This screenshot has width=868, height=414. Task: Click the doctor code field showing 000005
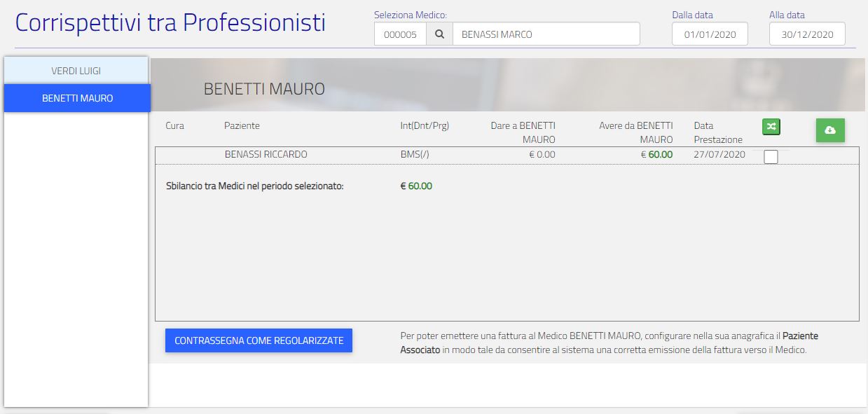coord(400,34)
